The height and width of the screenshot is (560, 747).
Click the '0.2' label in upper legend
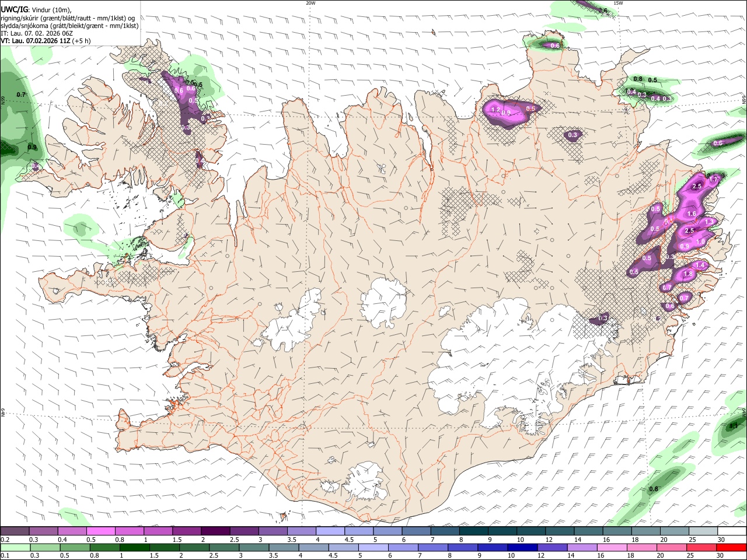pos(5,540)
